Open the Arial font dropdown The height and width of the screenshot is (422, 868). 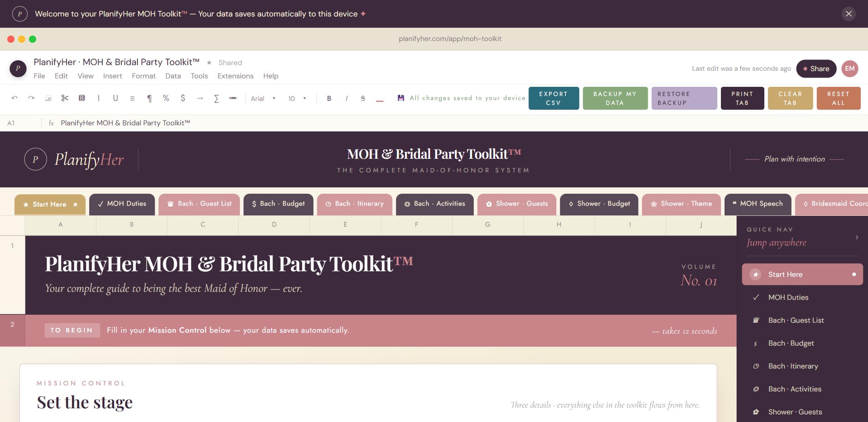(263, 98)
